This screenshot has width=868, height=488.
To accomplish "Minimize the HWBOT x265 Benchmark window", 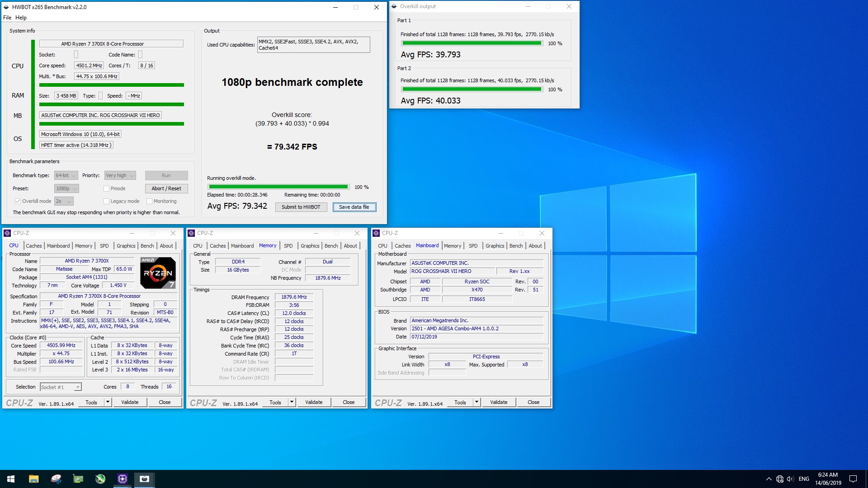I will coord(335,7).
